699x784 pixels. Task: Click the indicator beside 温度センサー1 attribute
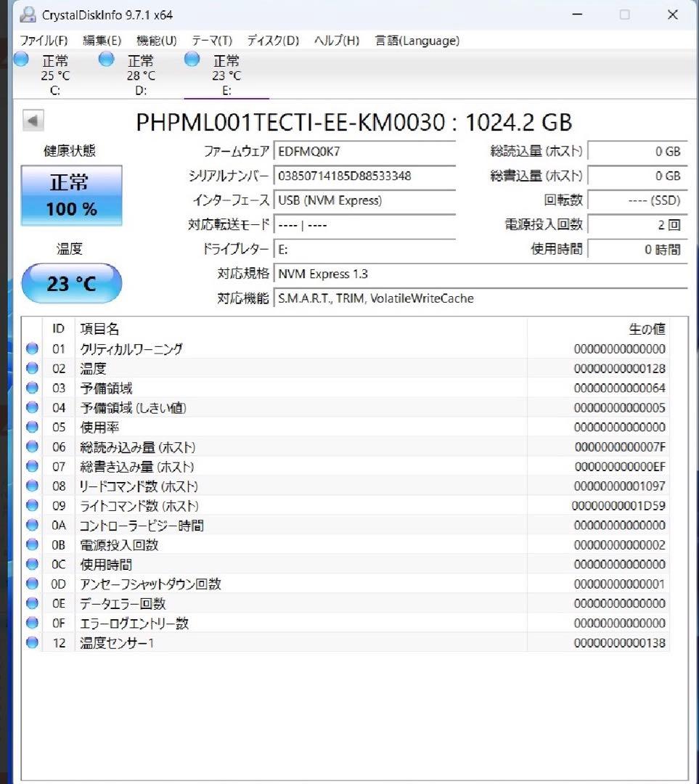pyautogui.click(x=31, y=642)
